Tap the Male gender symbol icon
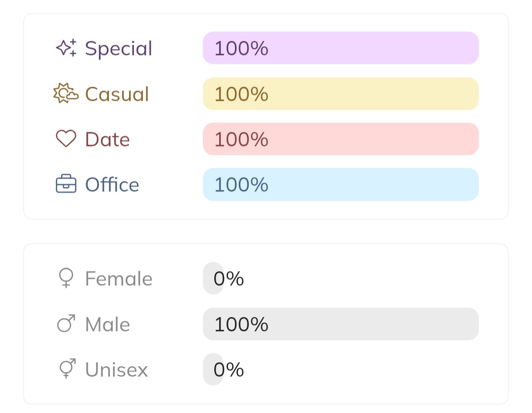 (x=66, y=324)
